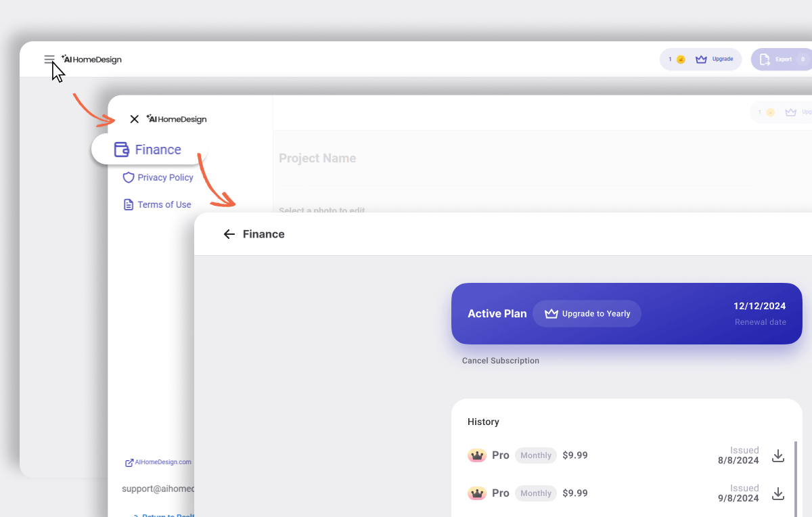Click Upgrade to Yearly button

point(587,314)
